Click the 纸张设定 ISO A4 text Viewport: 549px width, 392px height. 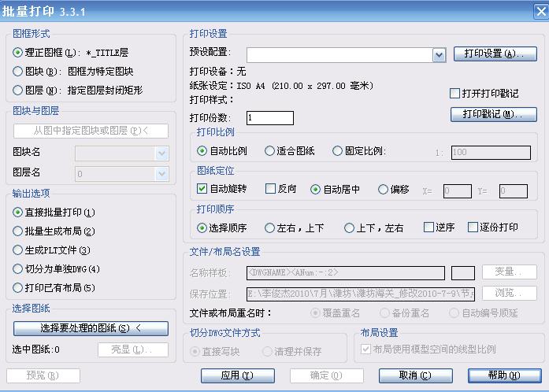pyautogui.click(x=281, y=86)
